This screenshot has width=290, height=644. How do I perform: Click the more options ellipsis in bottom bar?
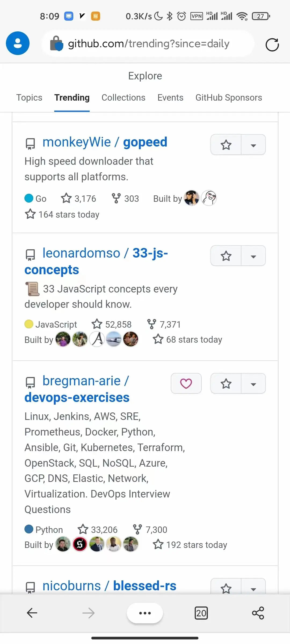145,613
